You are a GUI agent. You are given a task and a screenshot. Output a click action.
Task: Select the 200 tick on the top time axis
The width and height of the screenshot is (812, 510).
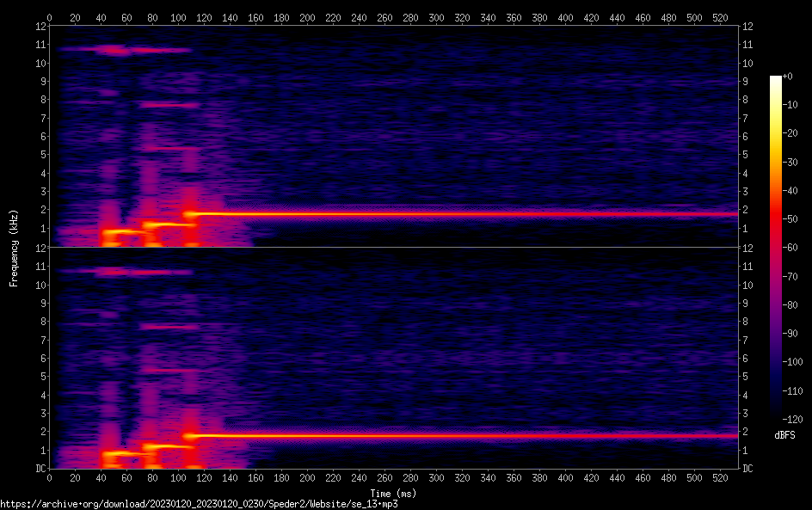(x=307, y=16)
